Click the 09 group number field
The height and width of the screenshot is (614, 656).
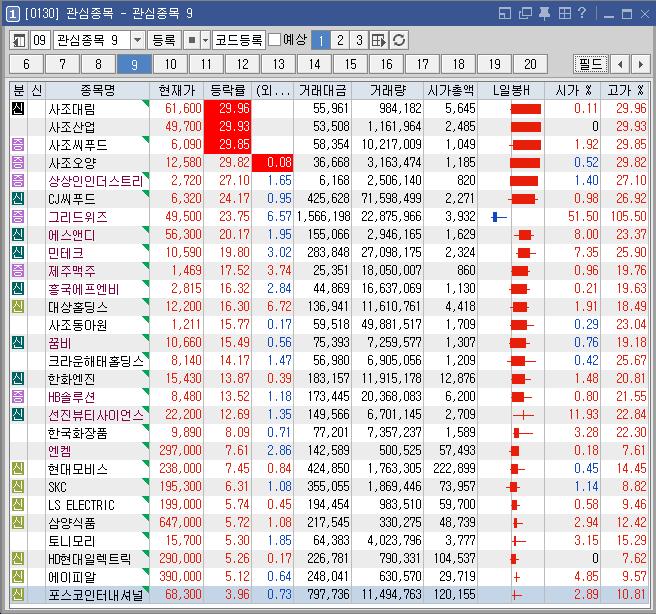pyautogui.click(x=40, y=40)
